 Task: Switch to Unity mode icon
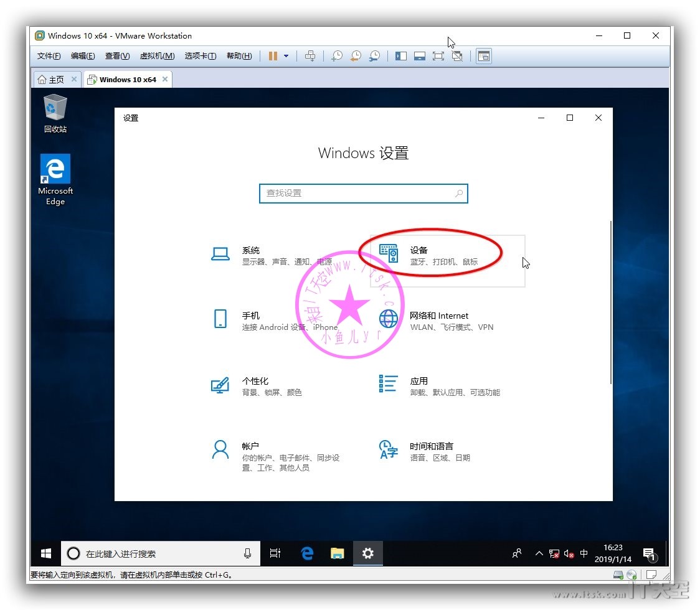click(x=457, y=56)
